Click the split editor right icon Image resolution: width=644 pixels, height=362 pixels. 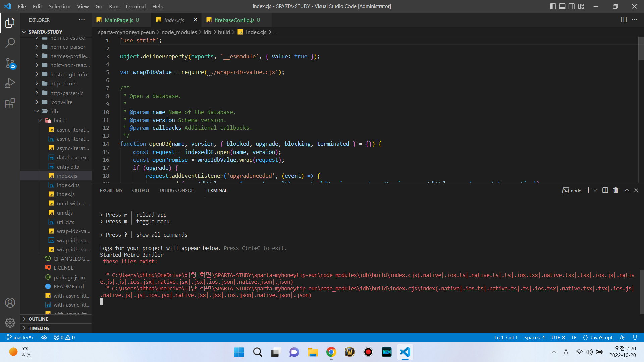tap(624, 20)
